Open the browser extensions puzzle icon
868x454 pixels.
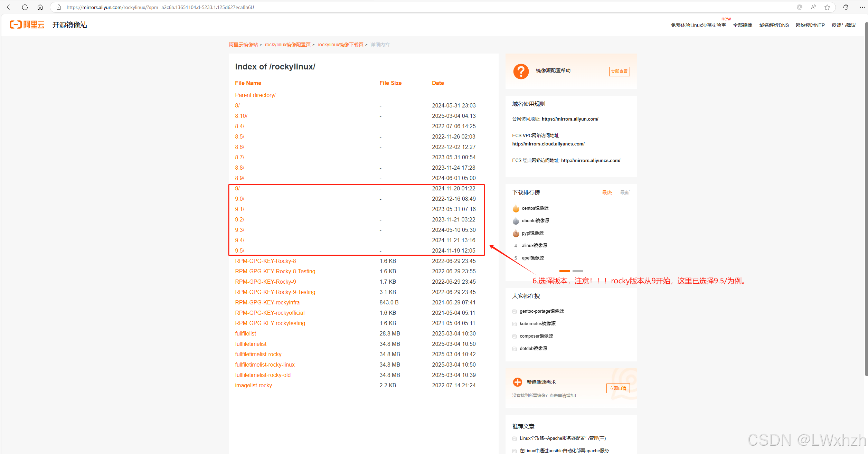846,7
